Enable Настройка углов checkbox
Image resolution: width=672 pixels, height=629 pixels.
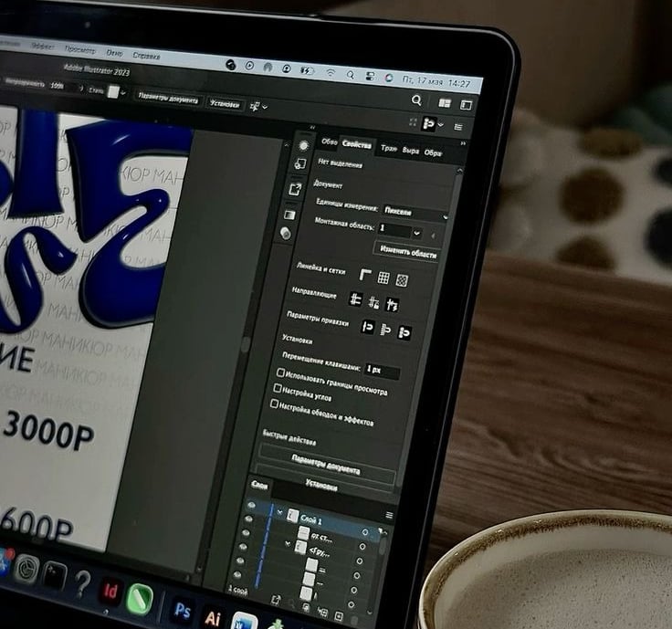tap(278, 388)
